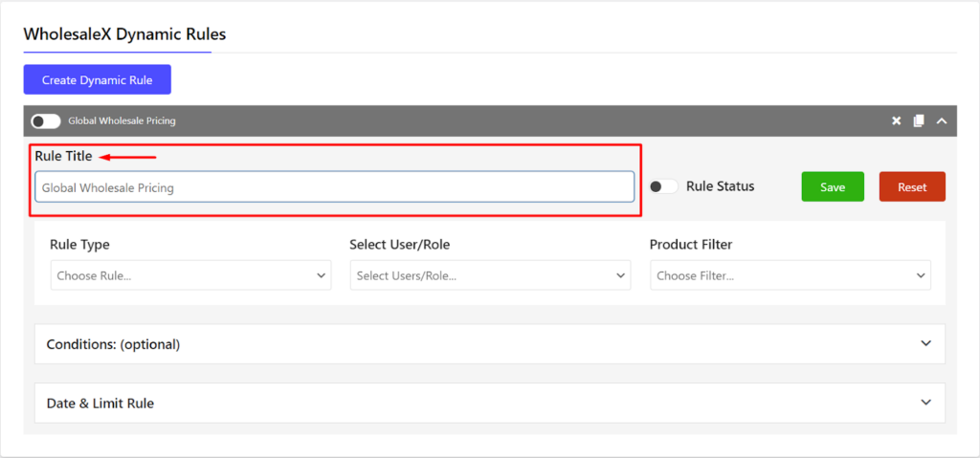Click the Rule Type label

80,245
